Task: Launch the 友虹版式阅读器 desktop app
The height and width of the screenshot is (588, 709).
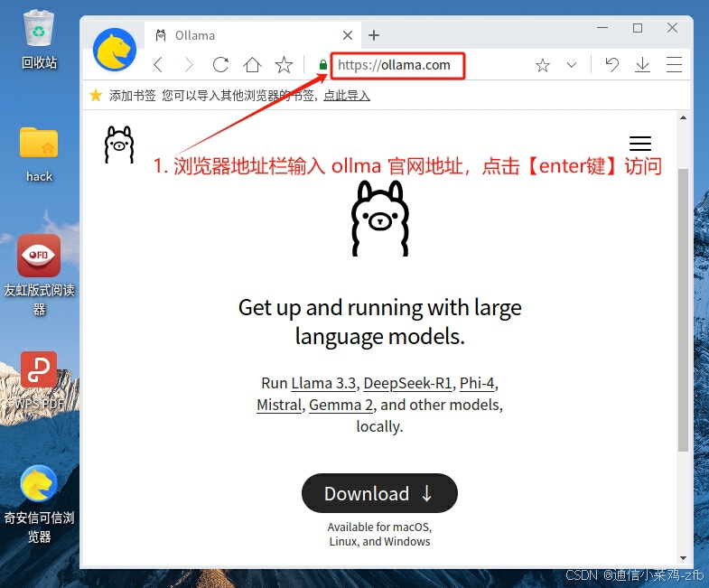Action: click(39, 256)
